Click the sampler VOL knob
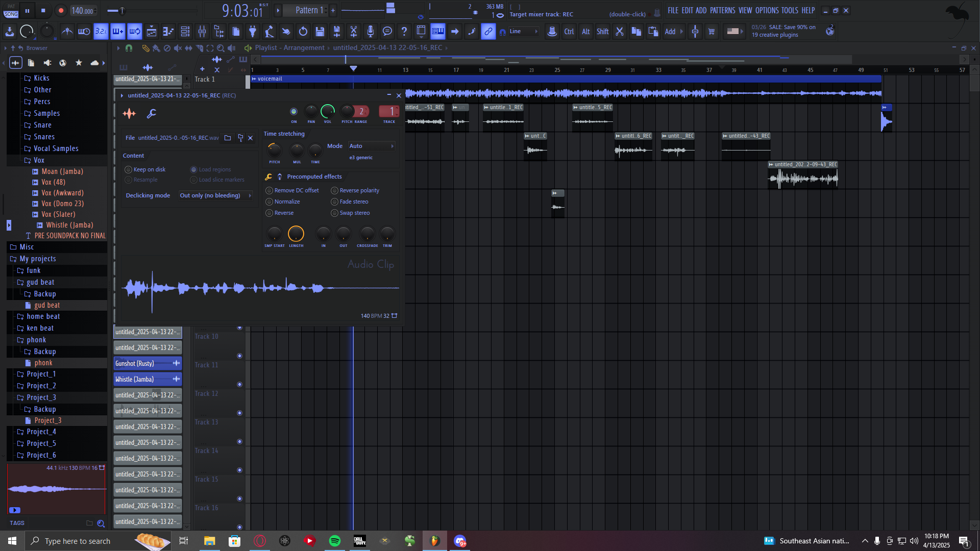Image resolution: width=980 pixels, height=551 pixels. coord(328,111)
